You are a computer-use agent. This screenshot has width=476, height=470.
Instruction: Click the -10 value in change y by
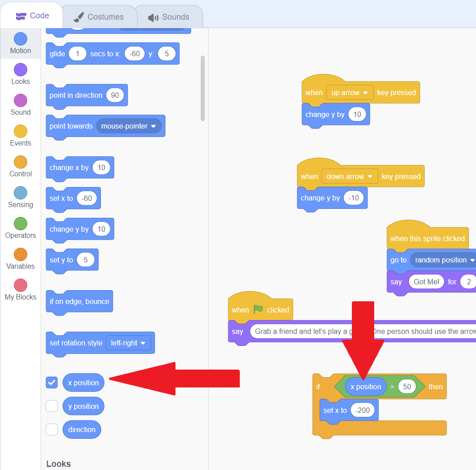[x=353, y=198]
